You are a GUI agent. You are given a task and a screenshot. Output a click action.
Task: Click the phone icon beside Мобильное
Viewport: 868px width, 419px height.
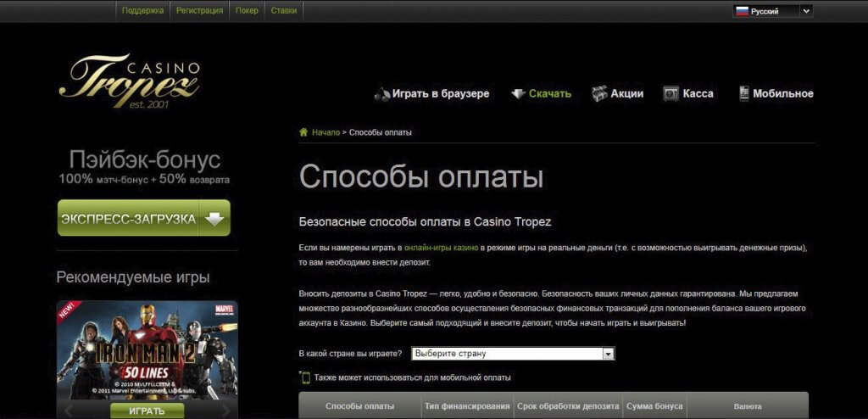[744, 93]
